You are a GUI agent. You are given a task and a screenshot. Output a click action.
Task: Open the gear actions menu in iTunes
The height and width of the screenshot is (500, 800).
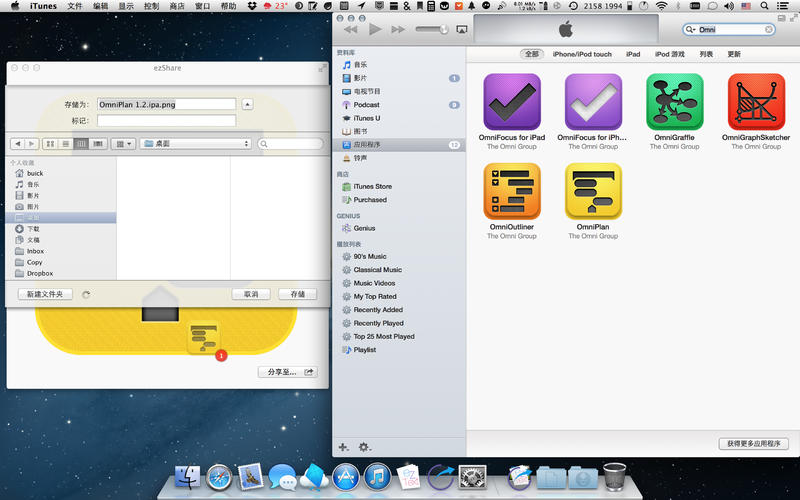click(364, 447)
